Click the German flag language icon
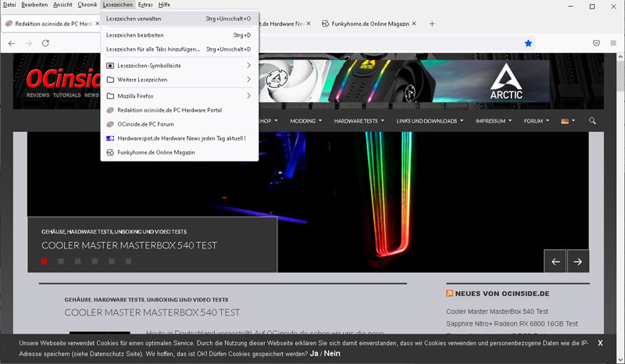This screenshot has width=625, height=364. [565, 121]
